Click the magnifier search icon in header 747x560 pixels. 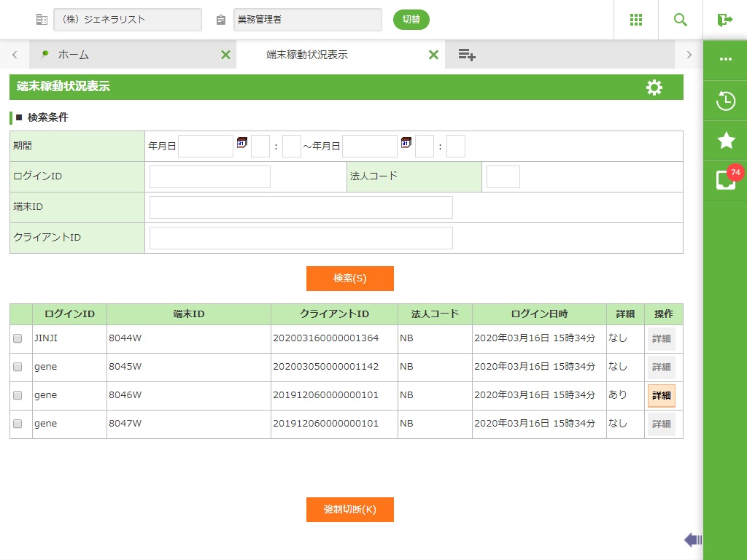681,20
